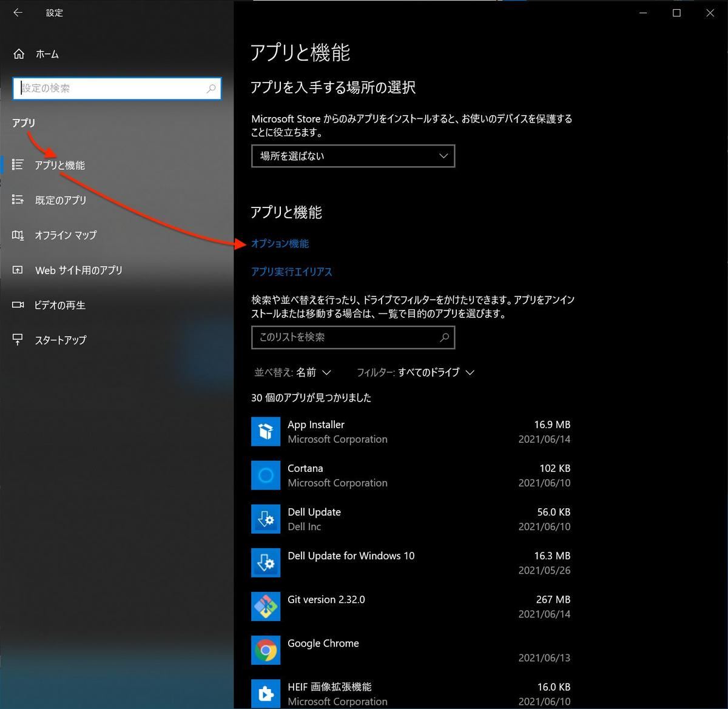The height and width of the screenshot is (709, 728).
Task: Open the ホーム home icon
Action: (19, 54)
